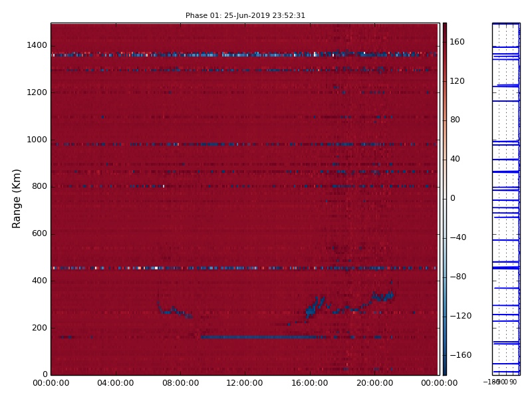
Task: Click the dark red top of the colorbar
Action: tap(444, 27)
